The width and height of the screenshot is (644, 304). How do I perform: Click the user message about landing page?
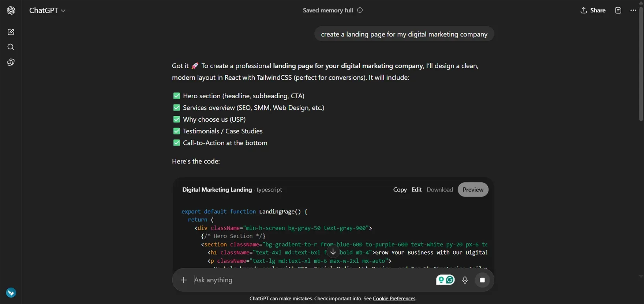point(404,34)
